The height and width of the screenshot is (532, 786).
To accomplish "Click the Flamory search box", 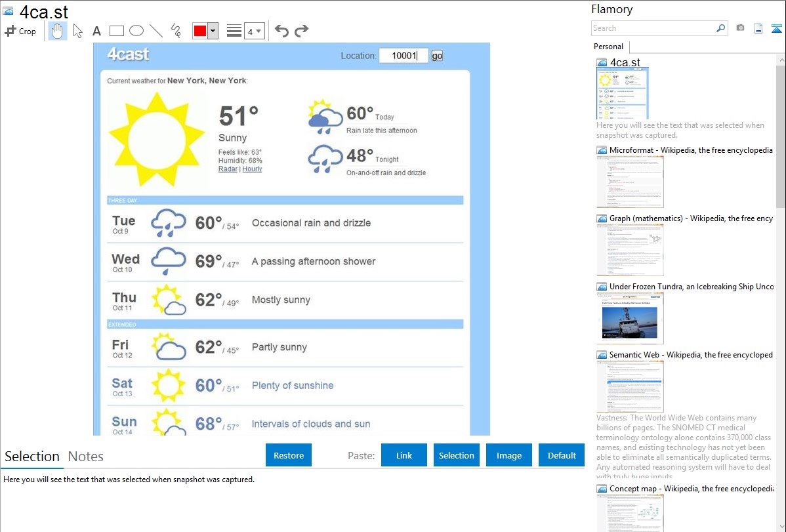I will 653,28.
